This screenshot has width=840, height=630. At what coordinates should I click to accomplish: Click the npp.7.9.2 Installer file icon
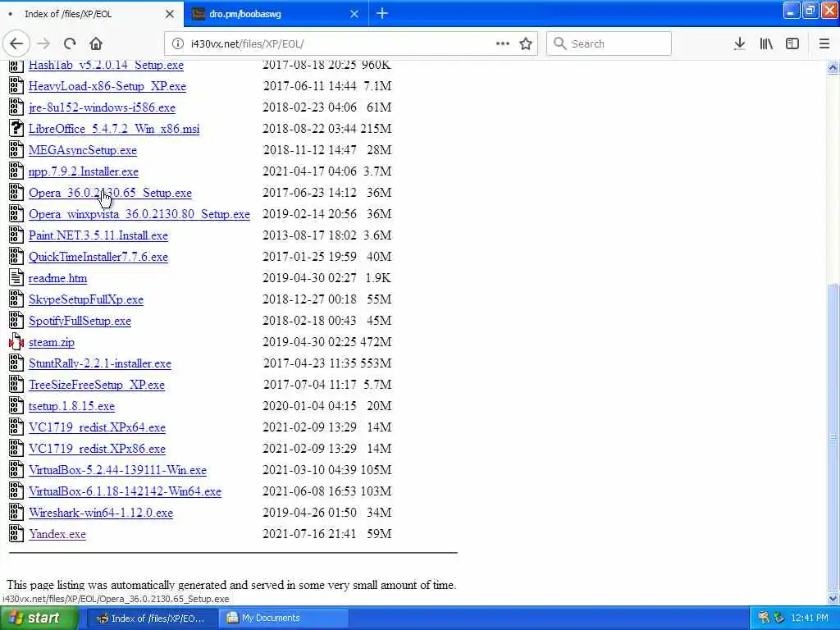pos(16,171)
